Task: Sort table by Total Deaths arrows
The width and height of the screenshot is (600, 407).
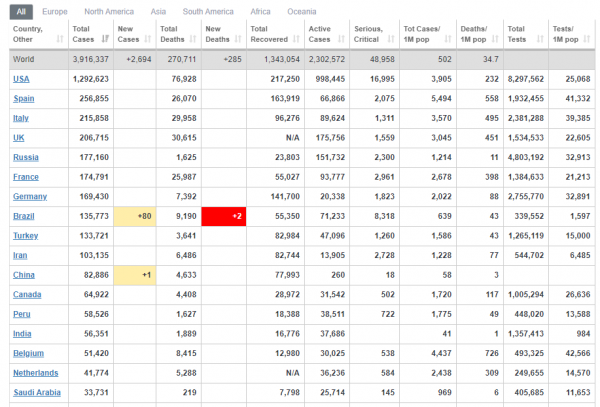Action: pos(193,39)
